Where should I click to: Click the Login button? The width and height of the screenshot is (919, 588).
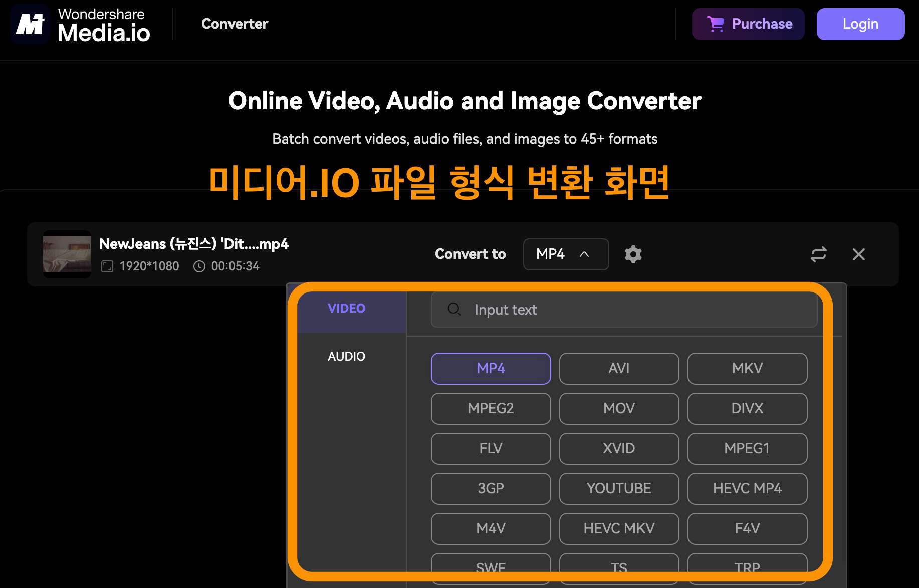860,24
